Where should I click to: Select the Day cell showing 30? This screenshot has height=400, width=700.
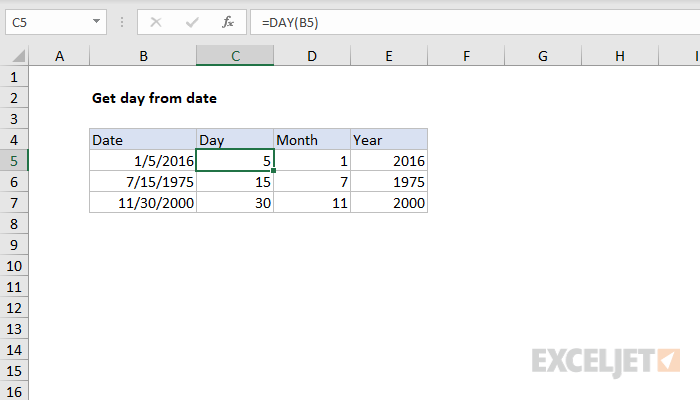(x=235, y=203)
